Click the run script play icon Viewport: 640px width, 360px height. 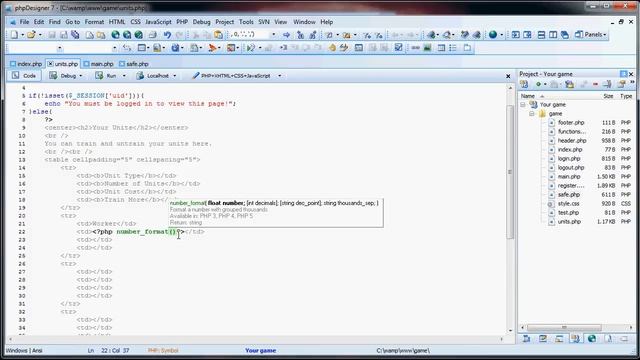tap(251, 48)
